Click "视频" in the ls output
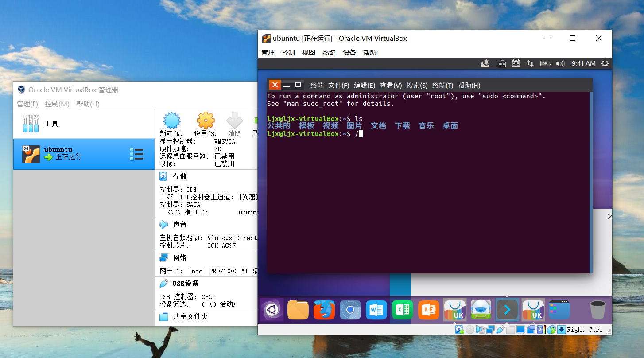This screenshot has height=358, width=644. click(331, 126)
